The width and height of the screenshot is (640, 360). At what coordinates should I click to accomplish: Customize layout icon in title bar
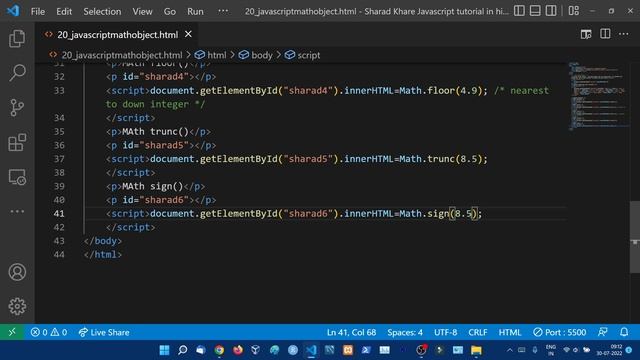573,11
